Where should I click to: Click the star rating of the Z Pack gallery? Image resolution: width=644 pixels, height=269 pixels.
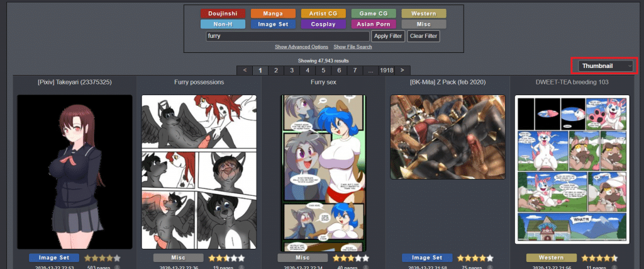475,258
